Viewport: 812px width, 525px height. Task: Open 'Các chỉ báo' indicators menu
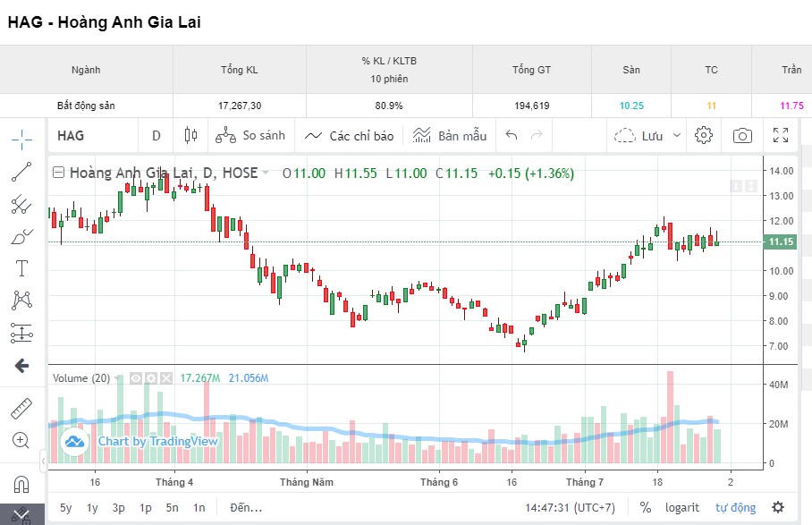point(349,136)
